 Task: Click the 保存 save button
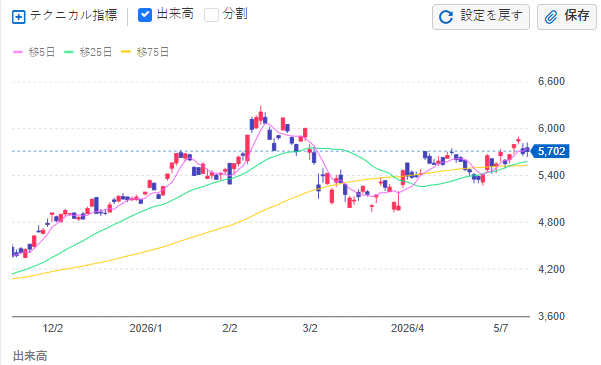[x=567, y=17]
